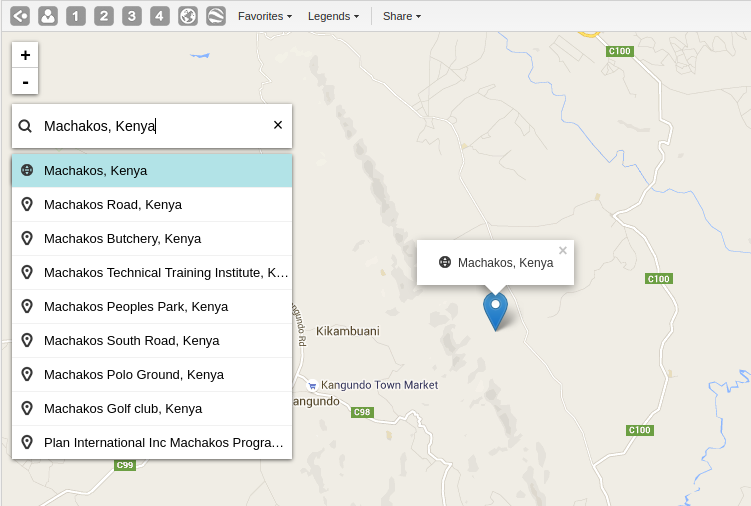Viewport: 751px width, 506px height.
Task: Click the pin icon beside Machakos South Road
Action: 27,341
